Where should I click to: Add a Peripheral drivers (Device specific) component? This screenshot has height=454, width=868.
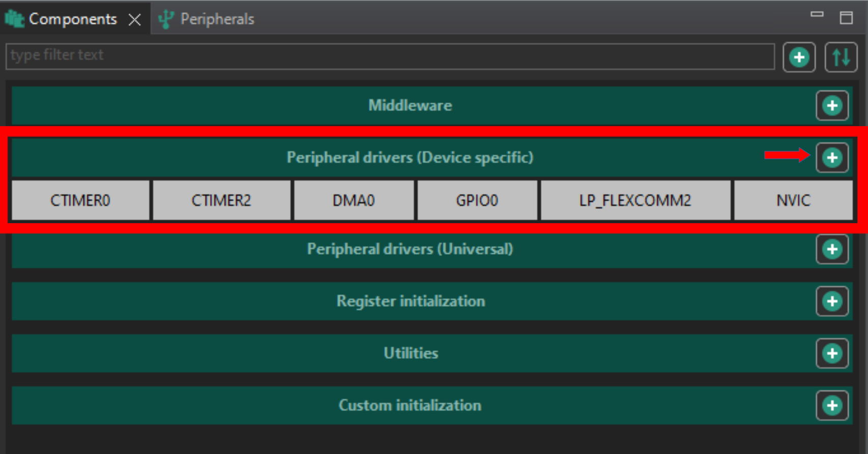(832, 158)
